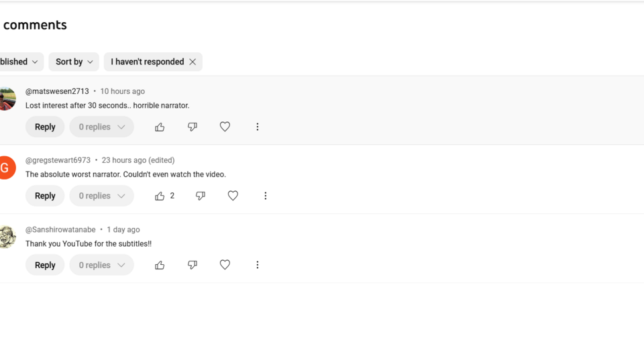Remove the "I haven't responded" filter
The width and height of the screenshot is (644, 362).
tap(193, 62)
